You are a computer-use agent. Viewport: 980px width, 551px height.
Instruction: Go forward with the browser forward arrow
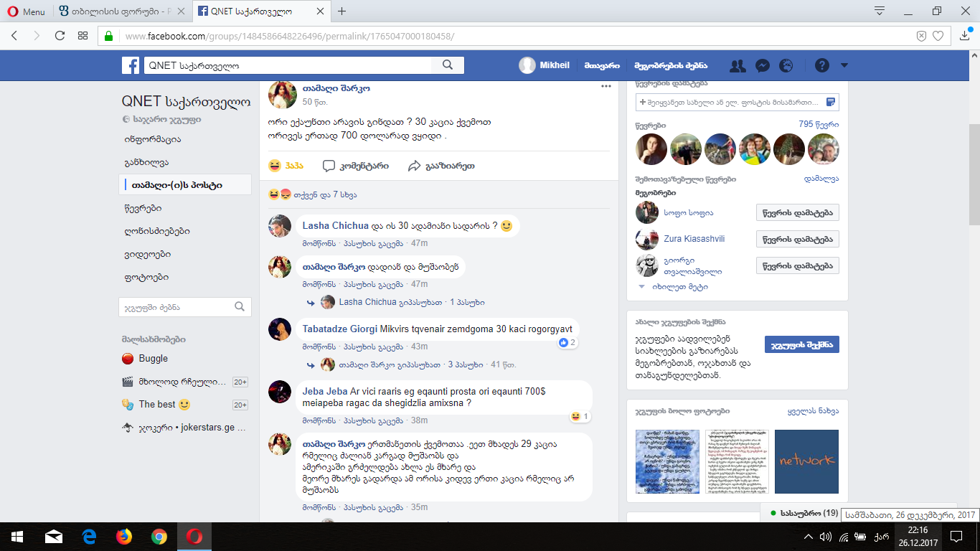point(37,36)
